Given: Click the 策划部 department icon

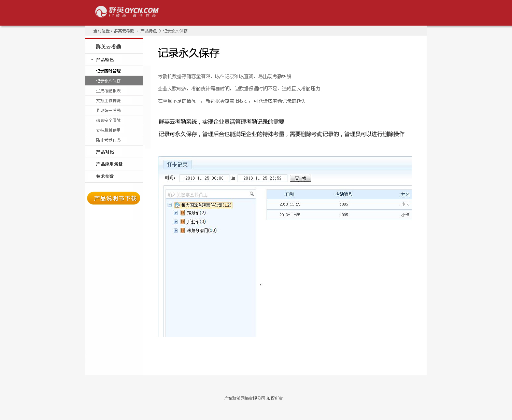Looking at the screenshot, I should pyautogui.click(x=183, y=213).
